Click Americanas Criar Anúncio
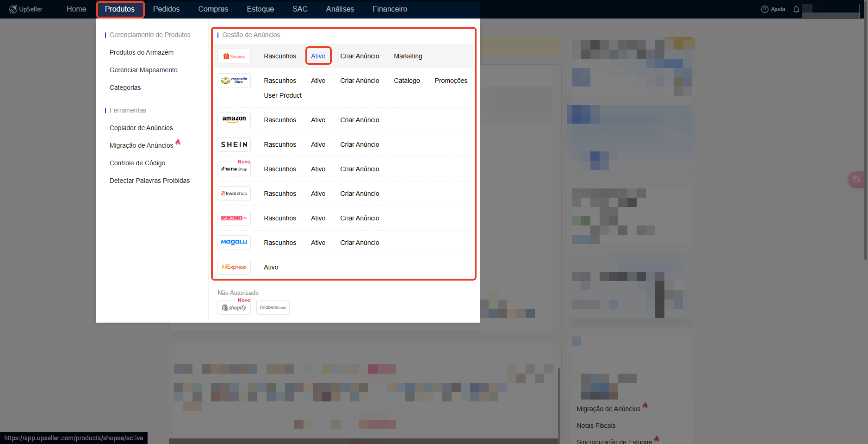This screenshot has height=444, width=868. pyautogui.click(x=360, y=218)
